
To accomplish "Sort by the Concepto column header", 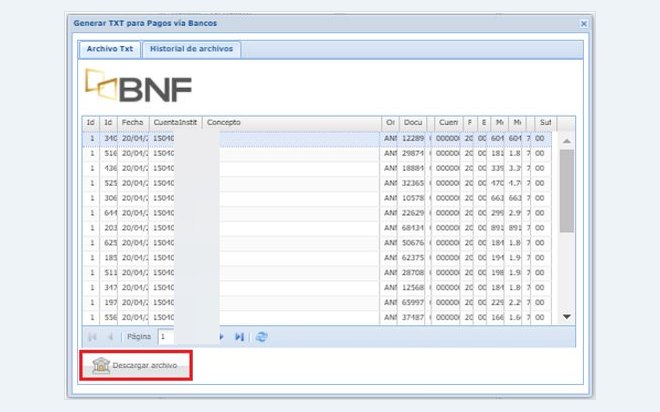I will [x=292, y=122].
